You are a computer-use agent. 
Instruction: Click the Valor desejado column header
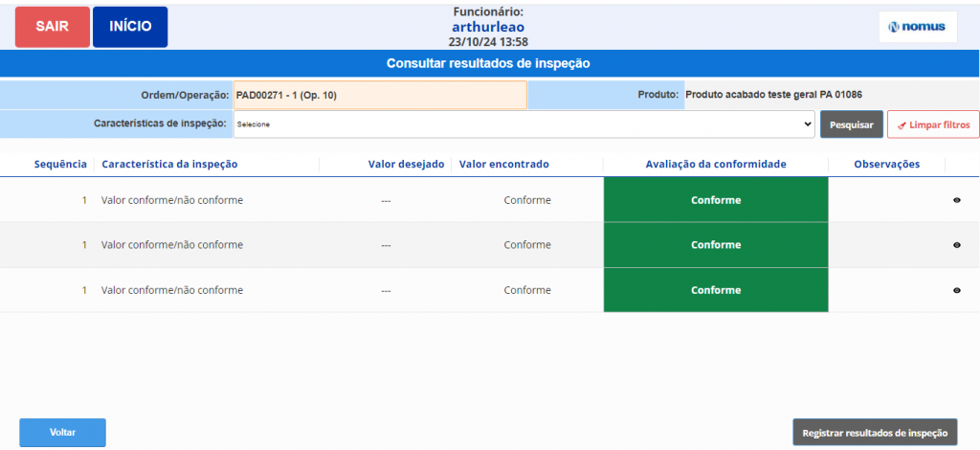tap(406, 165)
